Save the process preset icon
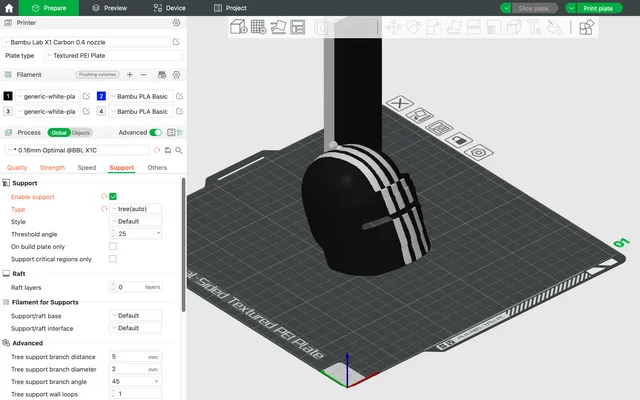 tap(168, 150)
